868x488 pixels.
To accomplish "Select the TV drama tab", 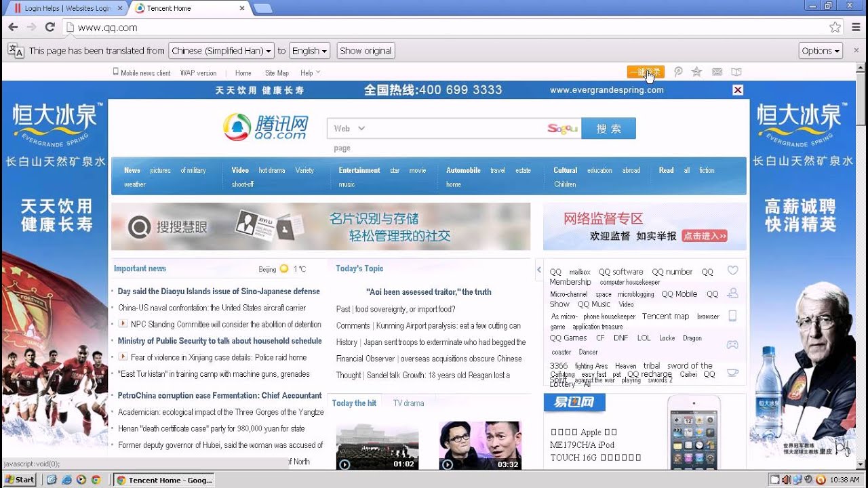I will click(x=408, y=403).
